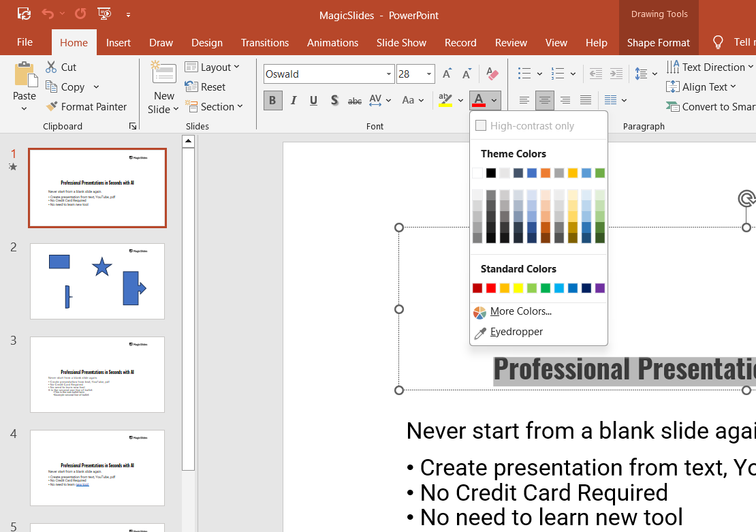
Task: Click the Clear All Formatting icon
Action: pos(492,74)
